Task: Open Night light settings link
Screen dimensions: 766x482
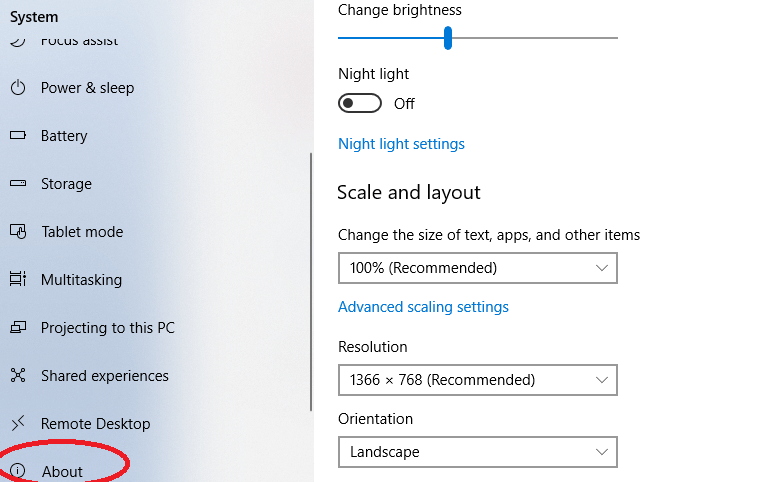Action: (x=401, y=144)
